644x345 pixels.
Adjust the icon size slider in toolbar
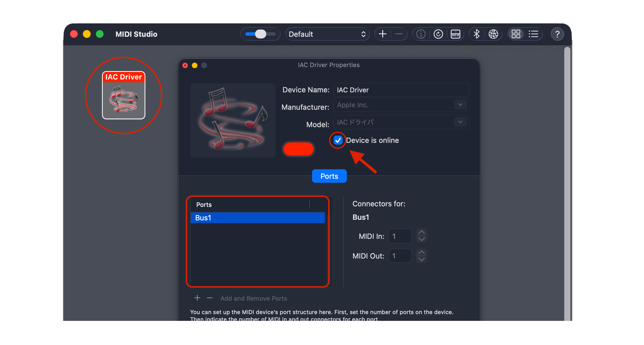tap(260, 34)
